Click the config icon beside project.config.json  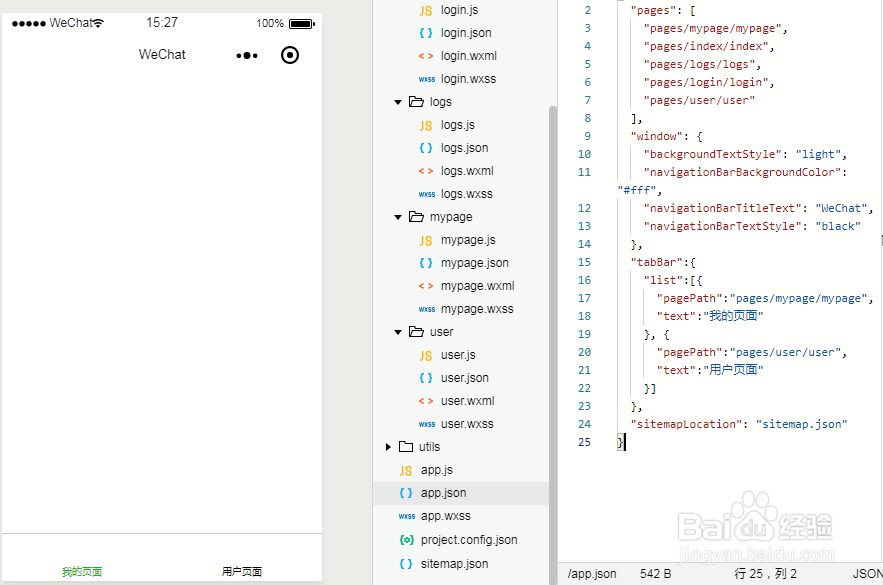pos(406,540)
